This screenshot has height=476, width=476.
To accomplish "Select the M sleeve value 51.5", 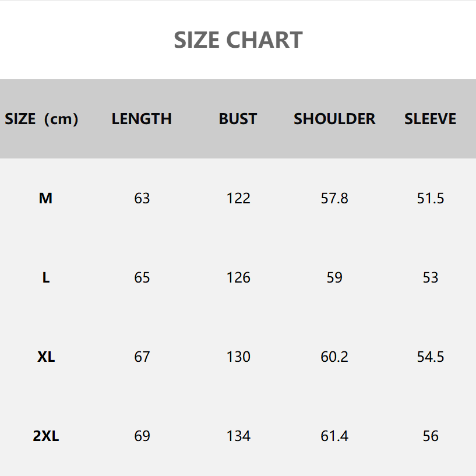I will click(x=431, y=199).
